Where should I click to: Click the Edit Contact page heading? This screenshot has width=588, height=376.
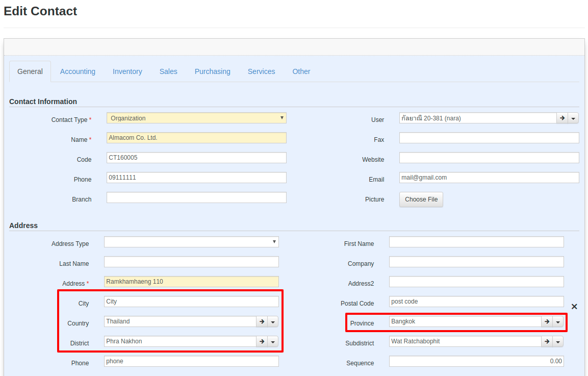pos(40,11)
